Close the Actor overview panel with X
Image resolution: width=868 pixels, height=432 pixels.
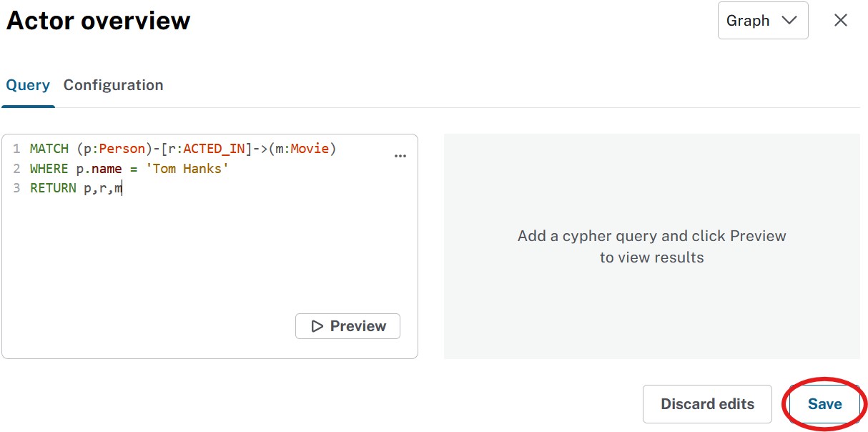841,20
